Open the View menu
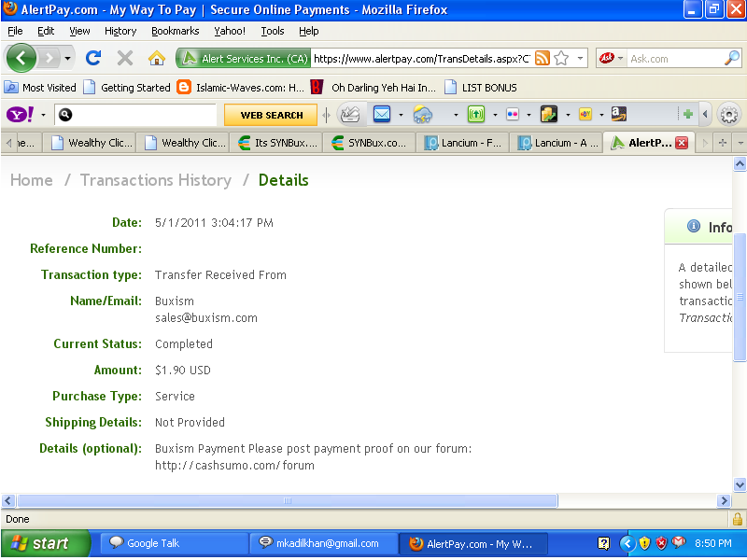Screen dimensions: 747x560 (79, 31)
